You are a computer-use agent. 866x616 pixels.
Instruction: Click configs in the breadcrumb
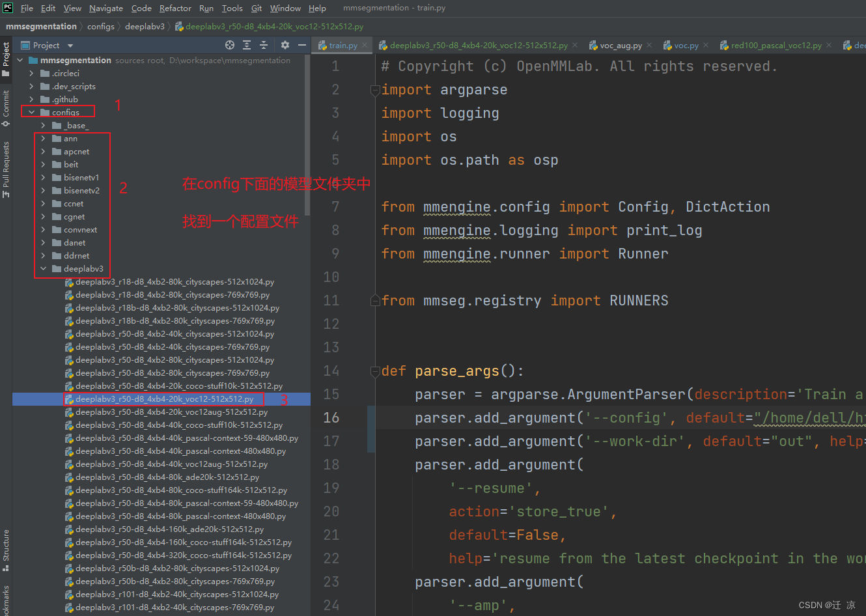pyautogui.click(x=101, y=26)
